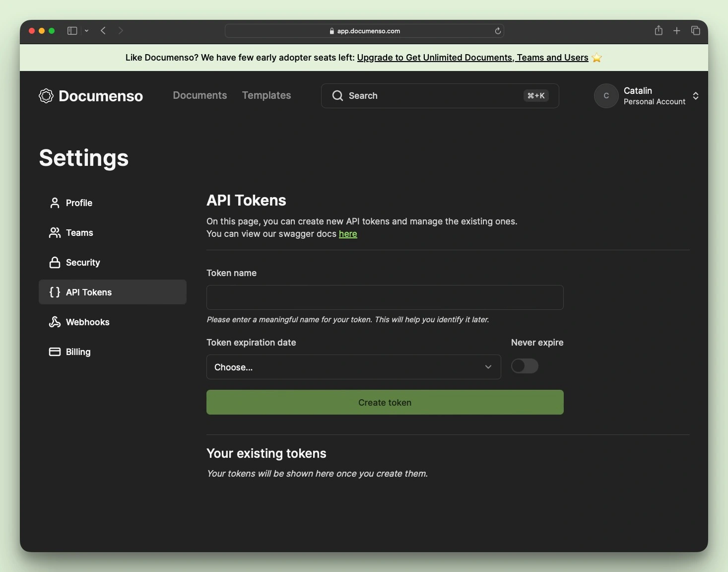Open a new browser tab with plus icon
Screen dimensions: 728x572
click(x=676, y=31)
